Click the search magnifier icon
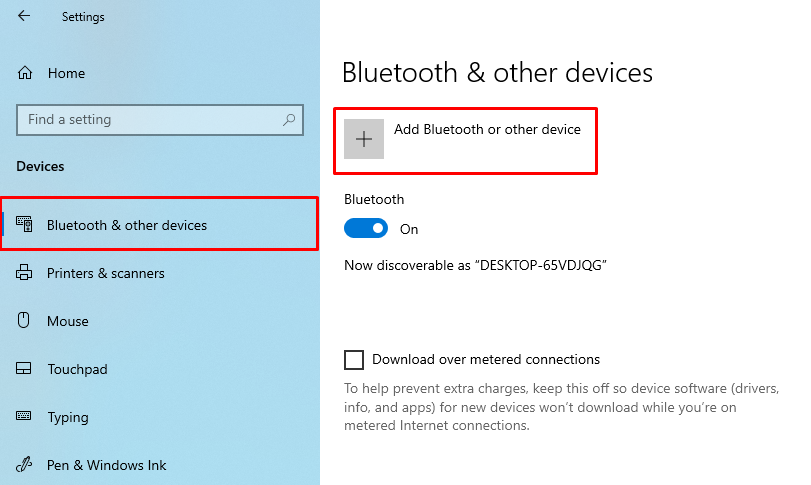This screenshot has height=485, width=811. 289,119
